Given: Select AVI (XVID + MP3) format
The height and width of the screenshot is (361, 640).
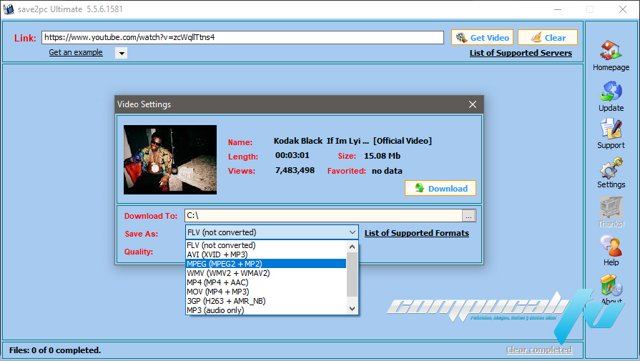Looking at the screenshot, I should click(266, 254).
